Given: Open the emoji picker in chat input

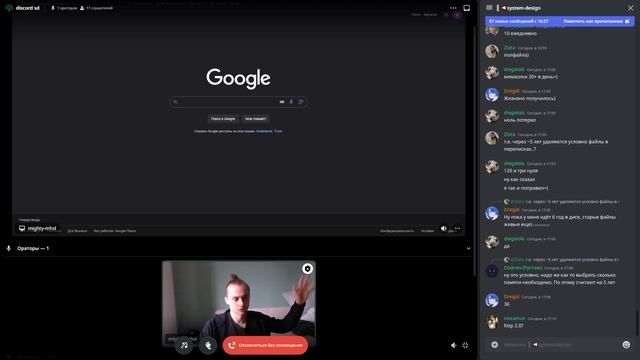Looking at the screenshot, I should (x=626, y=345).
